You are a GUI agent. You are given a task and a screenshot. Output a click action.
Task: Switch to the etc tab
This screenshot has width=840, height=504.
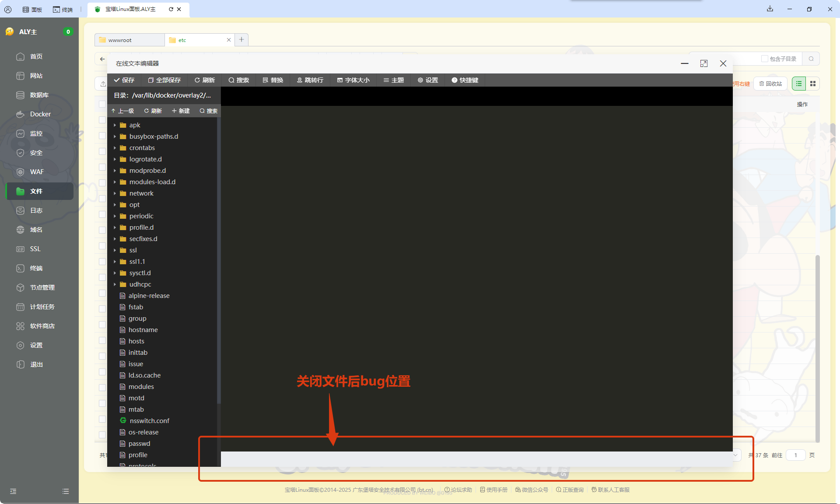point(182,40)
